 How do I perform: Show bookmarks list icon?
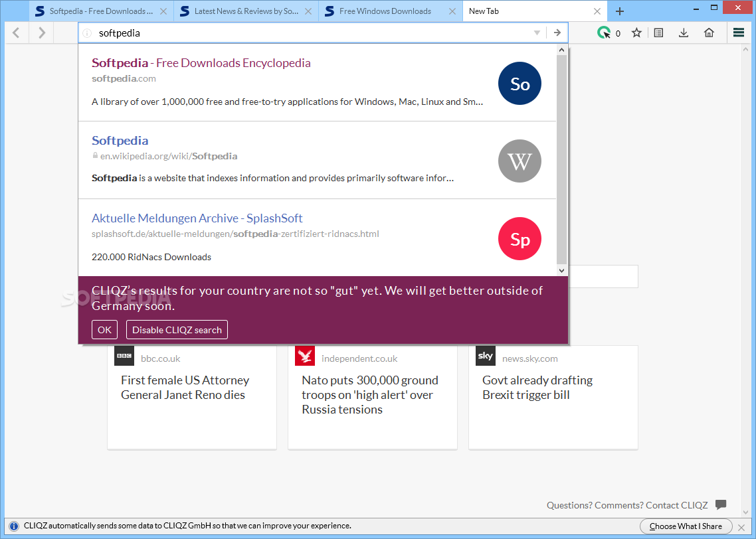tap(658, 33)
